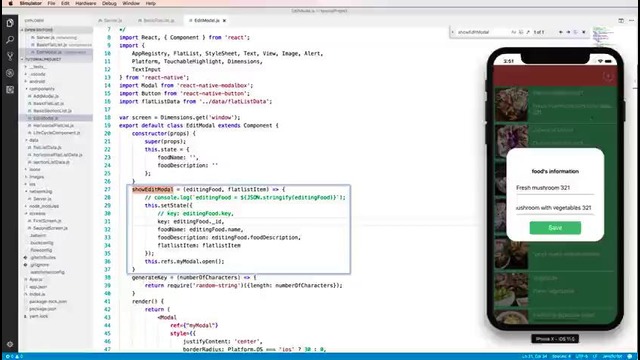Open package.json in explorer
Image resolution: width=640 pixels, height=360 pixels.
(43, 309)
